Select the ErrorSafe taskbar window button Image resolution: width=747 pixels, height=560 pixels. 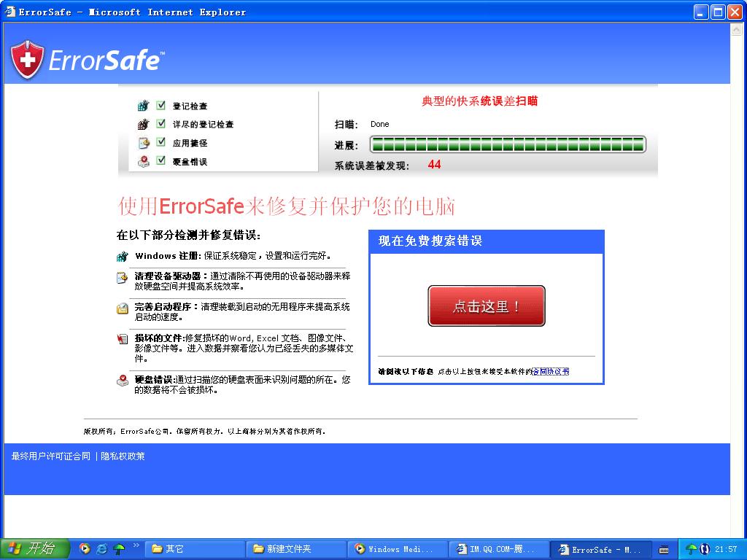601,549
